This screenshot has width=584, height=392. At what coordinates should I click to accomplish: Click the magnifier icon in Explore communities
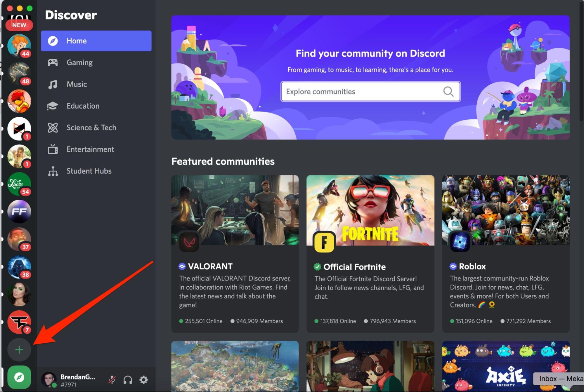[x=448, y=92]
